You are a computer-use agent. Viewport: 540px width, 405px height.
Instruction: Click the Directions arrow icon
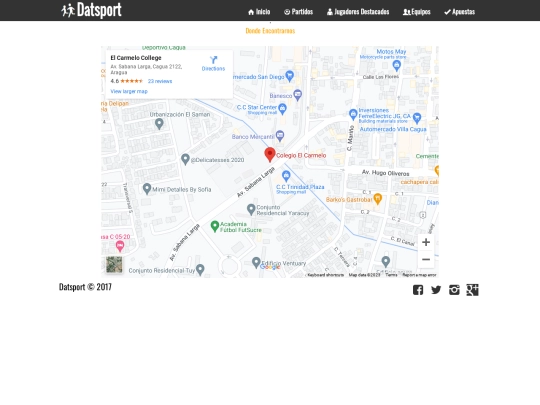pos(214,60)
